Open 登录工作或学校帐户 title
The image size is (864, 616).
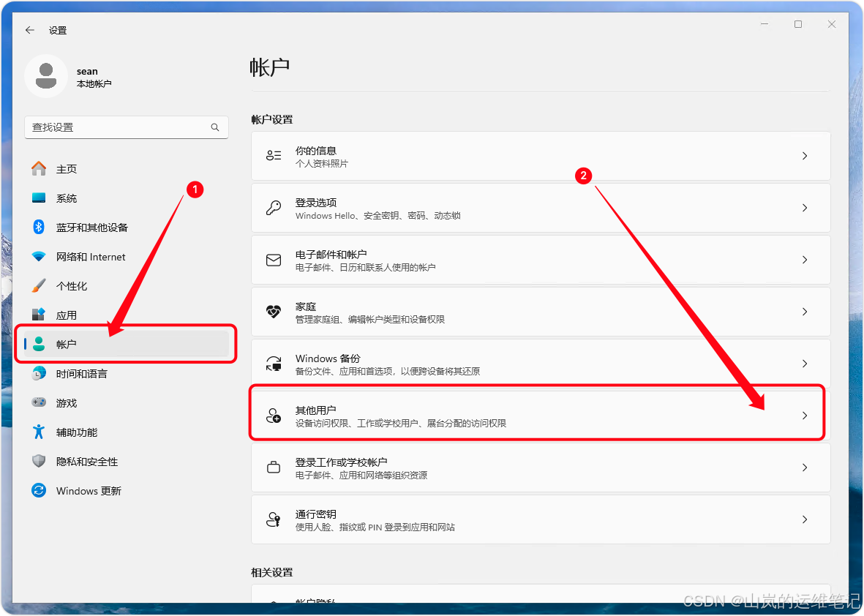(x=341, y=462)
